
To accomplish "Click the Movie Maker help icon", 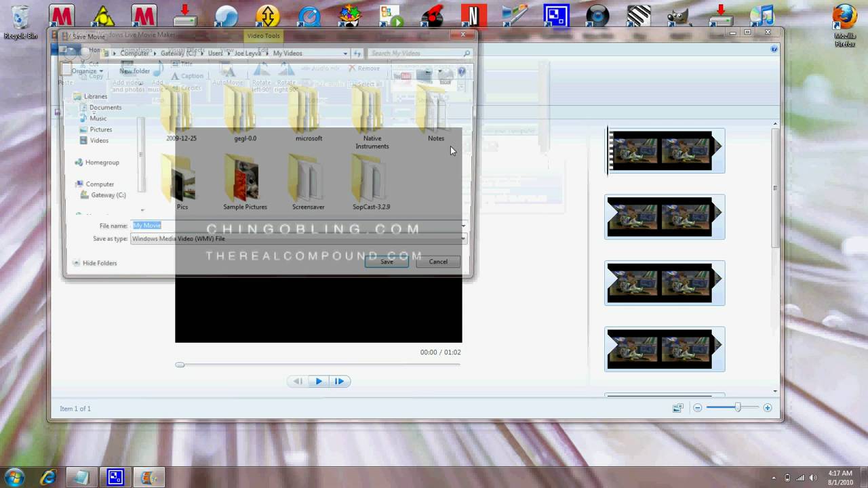I will [774, 49].
